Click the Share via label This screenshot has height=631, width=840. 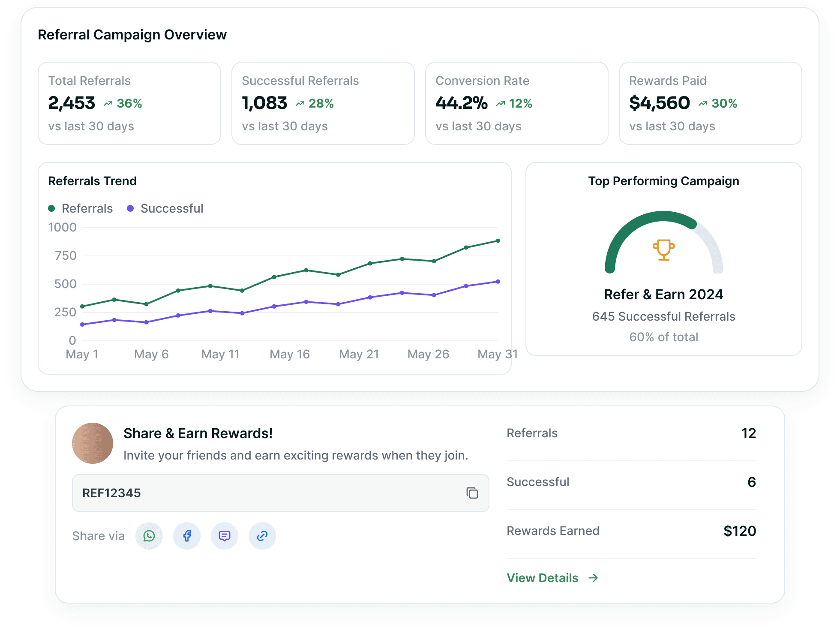pyautogui.click(x=99, y=536)
